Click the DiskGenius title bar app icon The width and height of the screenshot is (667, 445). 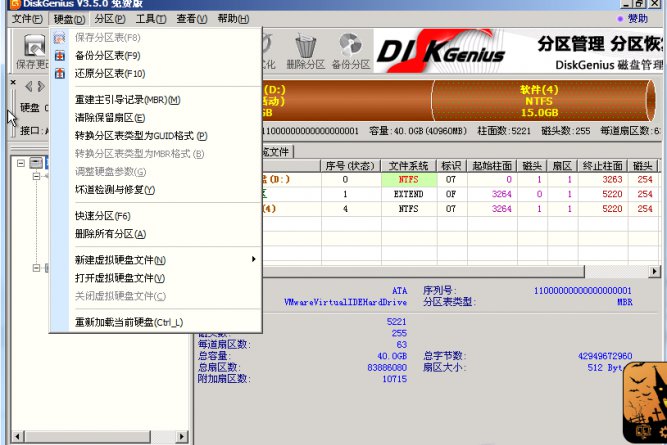point(15,4)
